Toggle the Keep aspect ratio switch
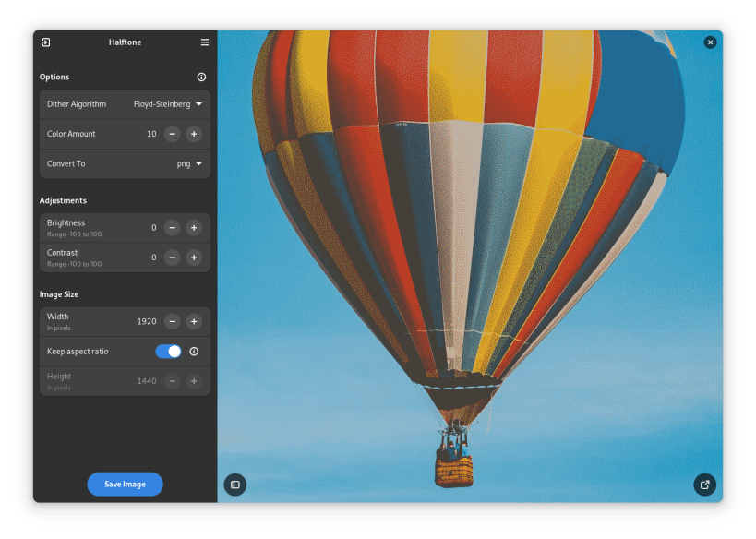 click(168, 352)
